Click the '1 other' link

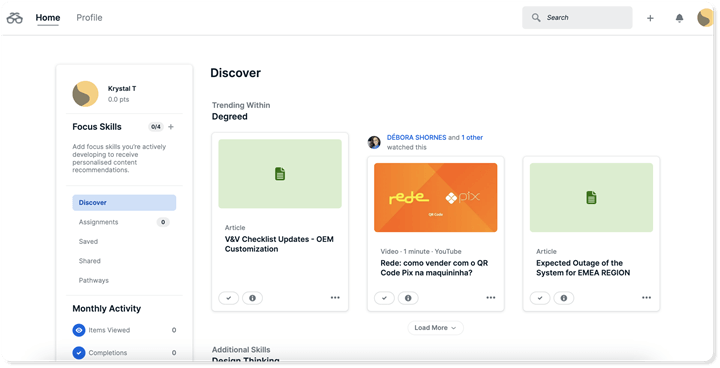click(x=472, y=137)
